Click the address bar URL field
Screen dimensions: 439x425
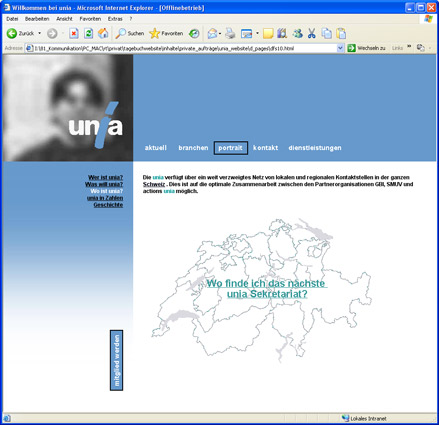tap(184, 48)
